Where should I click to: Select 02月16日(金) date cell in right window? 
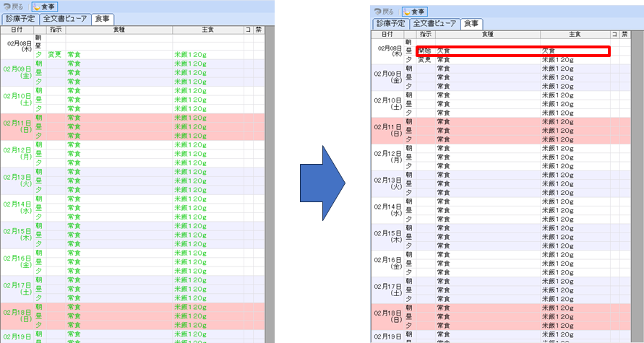pos(387,264)
